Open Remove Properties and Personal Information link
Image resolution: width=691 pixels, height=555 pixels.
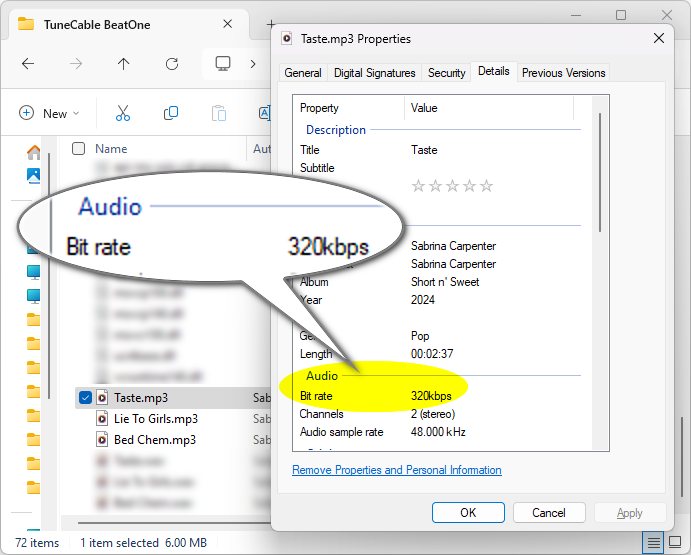397,470
